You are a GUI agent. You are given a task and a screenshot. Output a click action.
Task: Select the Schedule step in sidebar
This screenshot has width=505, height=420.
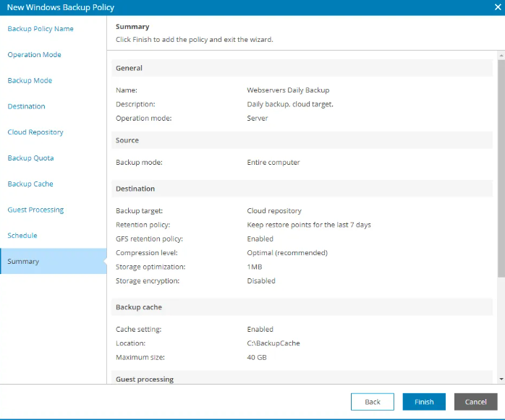[22, 236]
